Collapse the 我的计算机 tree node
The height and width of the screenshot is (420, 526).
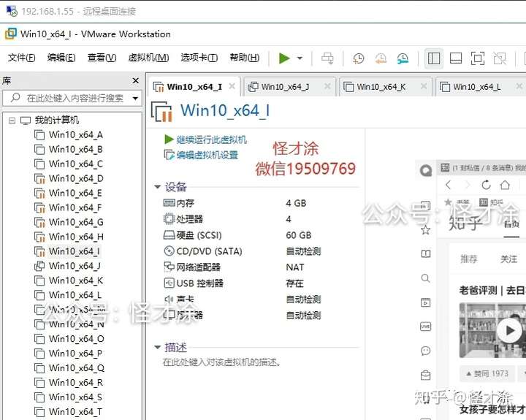[12, 121]
